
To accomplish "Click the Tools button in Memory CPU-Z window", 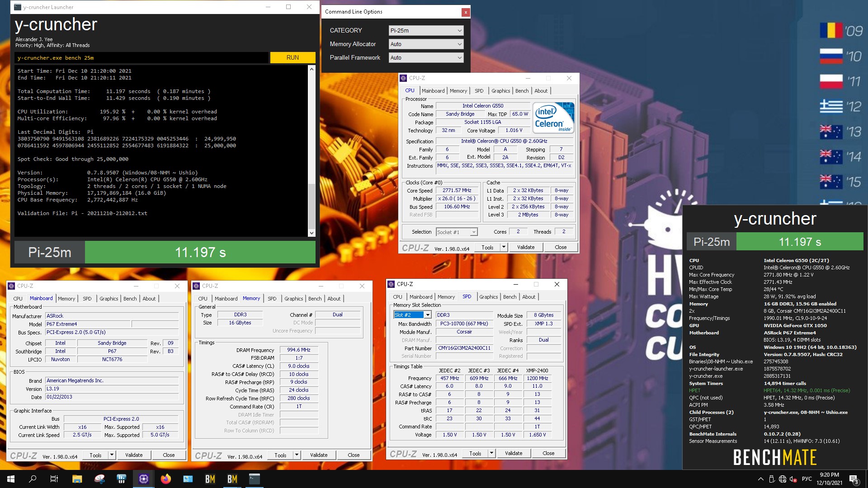I will (x=280, y=455).
